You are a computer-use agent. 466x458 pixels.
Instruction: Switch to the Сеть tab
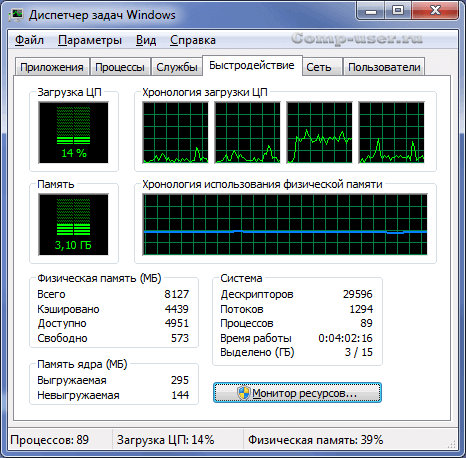[x=319, y=67]
